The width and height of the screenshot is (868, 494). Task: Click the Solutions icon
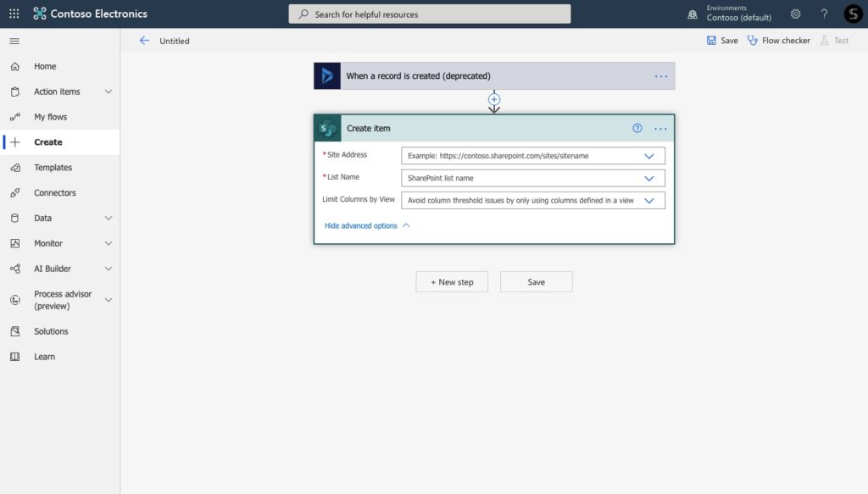[15, 331]
